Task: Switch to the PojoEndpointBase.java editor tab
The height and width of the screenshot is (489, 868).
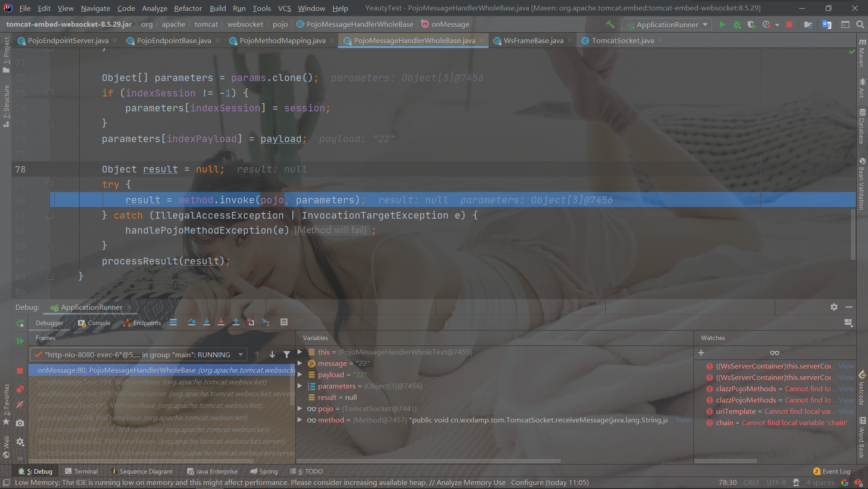Action: point(174,41)
